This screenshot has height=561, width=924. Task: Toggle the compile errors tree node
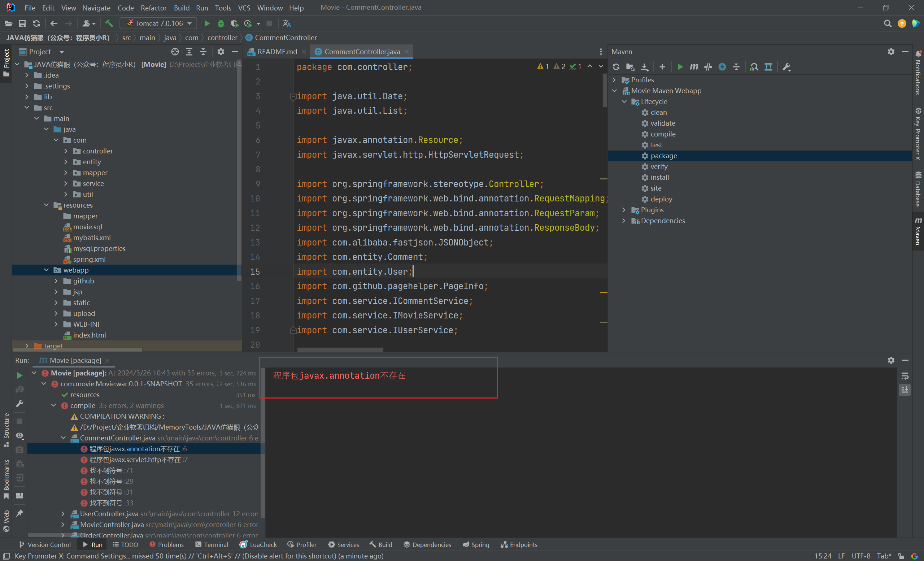click(56, 405)
